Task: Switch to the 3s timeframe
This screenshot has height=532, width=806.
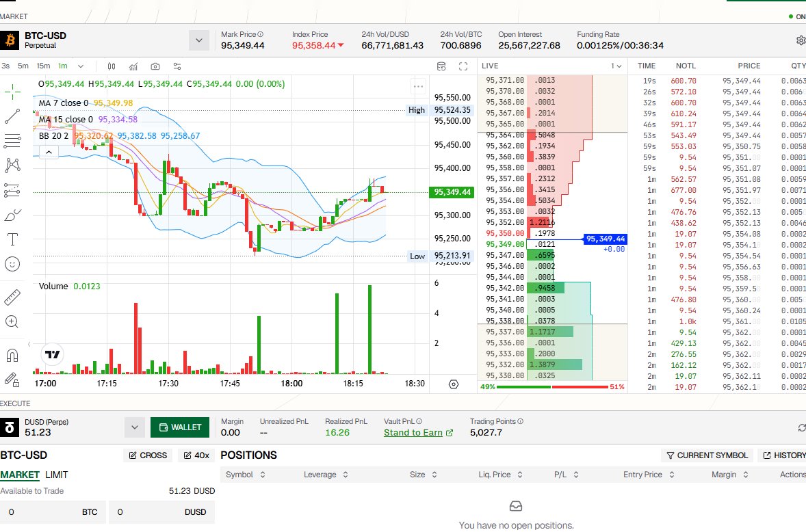Action: [5, 66]
